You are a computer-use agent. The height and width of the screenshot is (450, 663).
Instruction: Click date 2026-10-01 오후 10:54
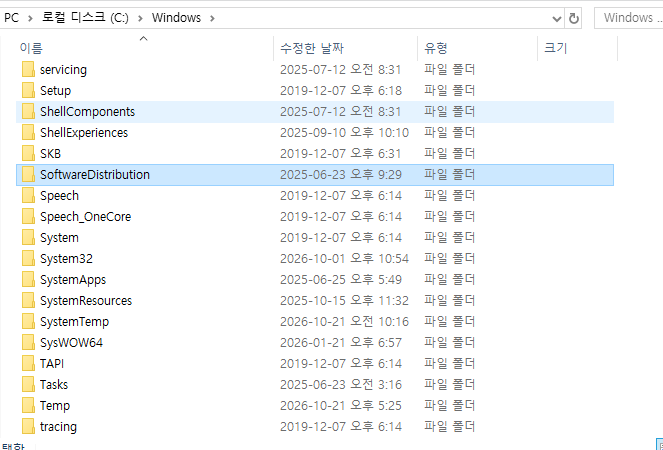(344, 259)
